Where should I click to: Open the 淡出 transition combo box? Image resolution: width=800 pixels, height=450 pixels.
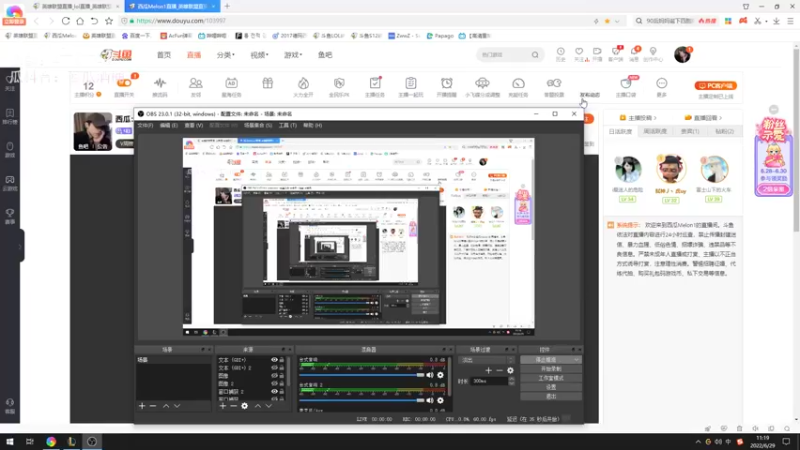tap(486, 360)
